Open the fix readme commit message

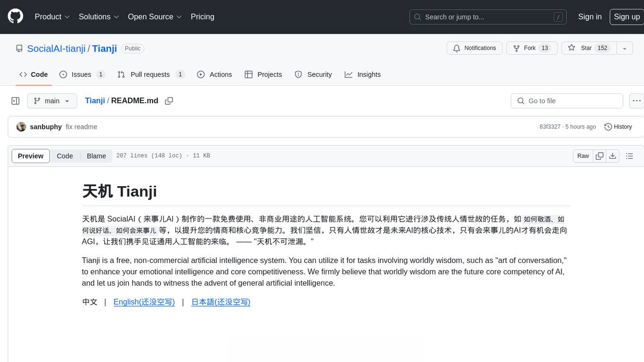coord(81,127)
